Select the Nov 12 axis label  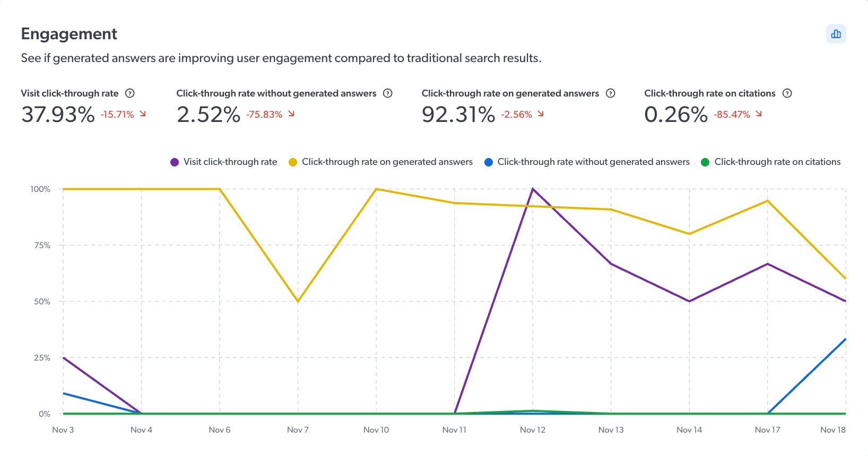[x=533, y=430]
